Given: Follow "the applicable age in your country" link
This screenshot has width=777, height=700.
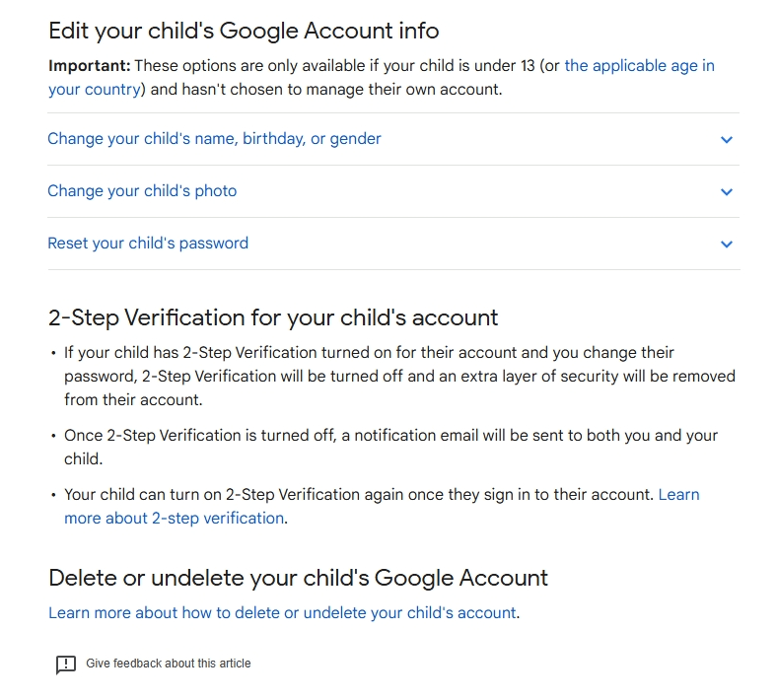Looking at the screenshot, I should 639,66.
